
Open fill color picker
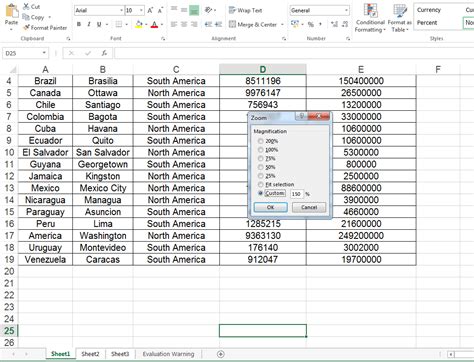tap(139, 24)
